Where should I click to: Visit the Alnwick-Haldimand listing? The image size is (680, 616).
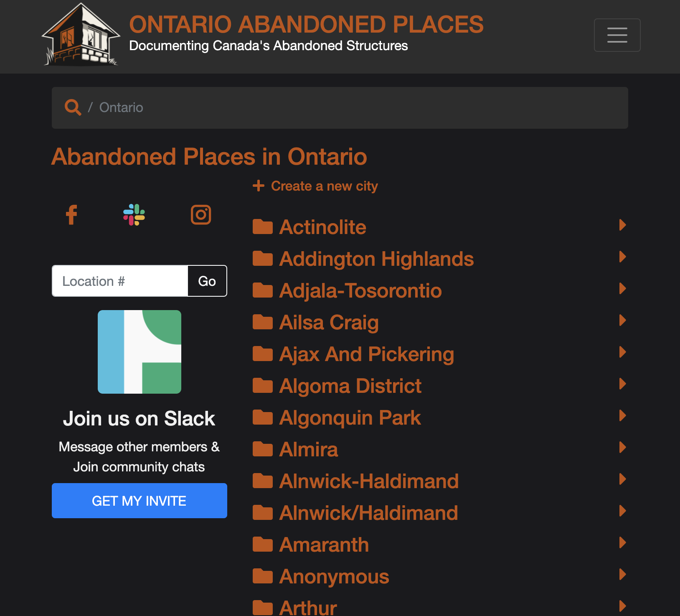pyautogui.click(x=368, y=481)
